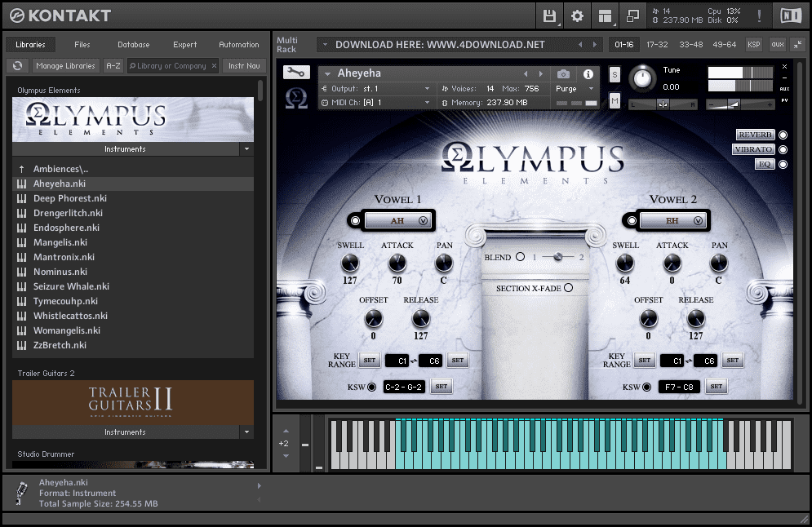
Task: Go to previous instrument preset arrow
Action: [526, 74]
